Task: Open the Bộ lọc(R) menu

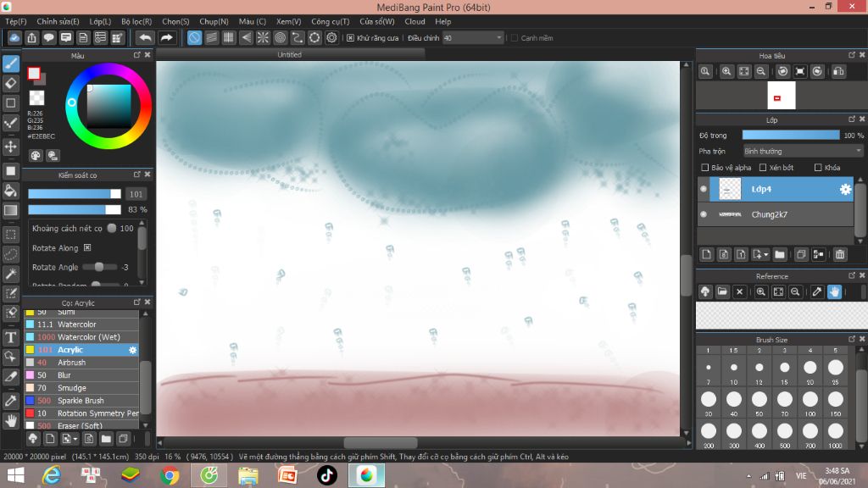Action: pyautogui.click(x=136, y=21)
